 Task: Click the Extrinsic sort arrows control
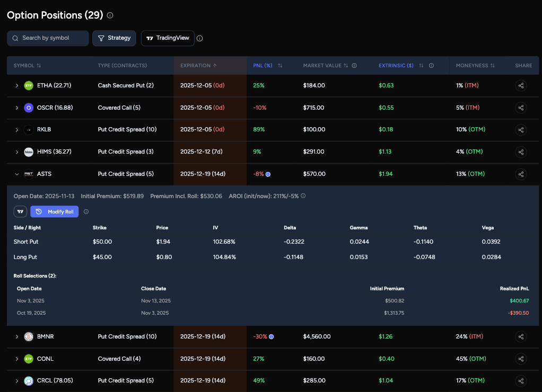[421, 65]
